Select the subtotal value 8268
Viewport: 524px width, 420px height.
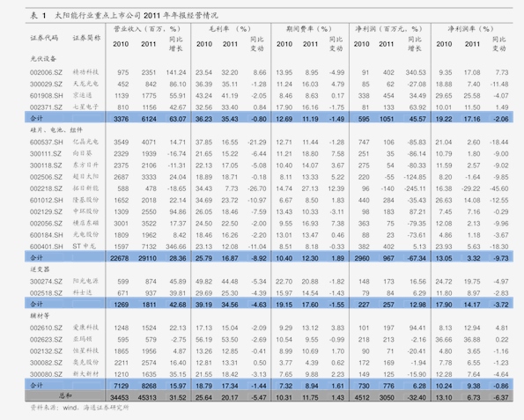pos(149,386)
